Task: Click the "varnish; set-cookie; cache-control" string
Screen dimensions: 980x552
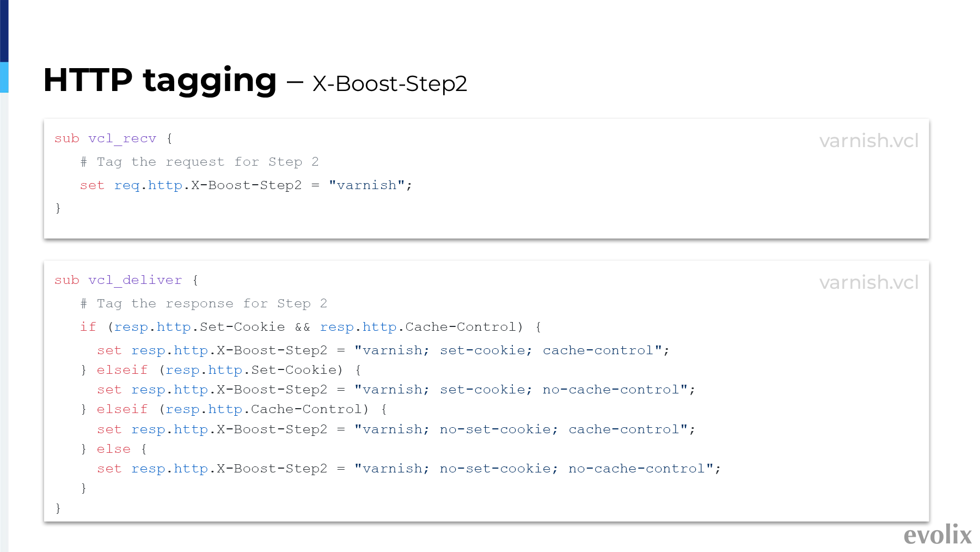Action: click(508, 350)
